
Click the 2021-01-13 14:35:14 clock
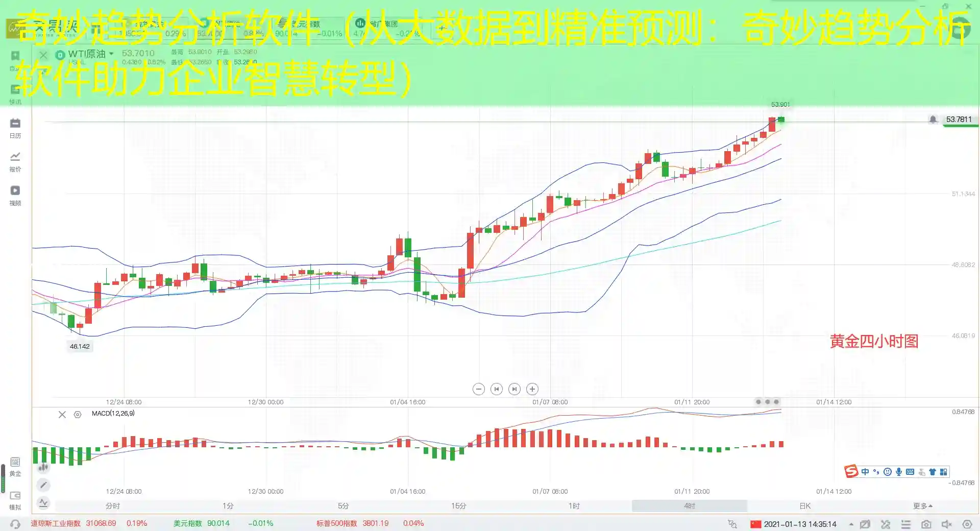(800, 524)
